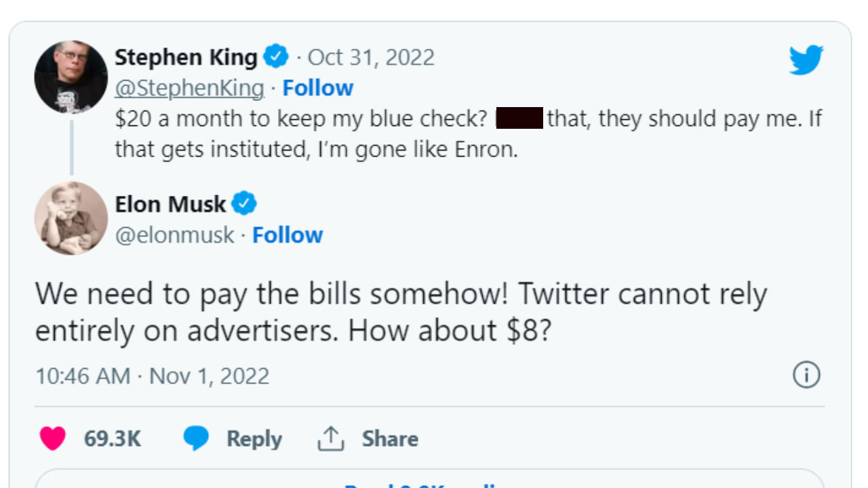Viewport: 868px width, 488px height.
Task: Open Stephen King's profile picture
Action: click(71, 77)
